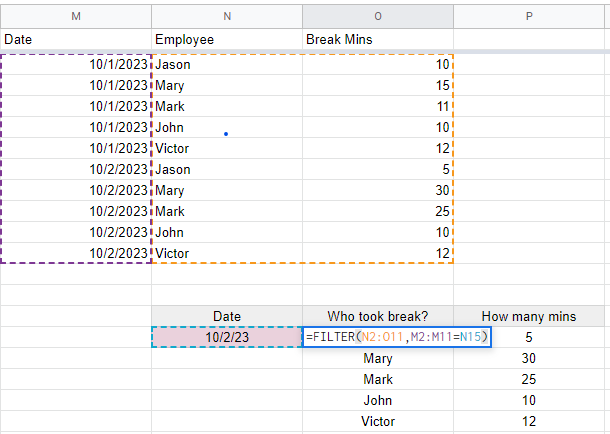Click the gray Date header in summary table
This screenshot has height=434, width=610.
pyautogui.click(x=227, y=316)
